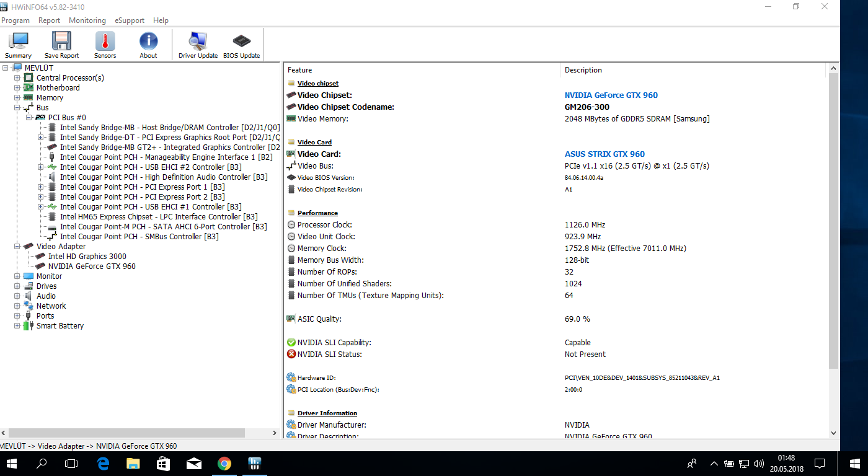Open Microsoft Store from taskbar
Screen dimensions: 868x476
(x=163, y=464)
